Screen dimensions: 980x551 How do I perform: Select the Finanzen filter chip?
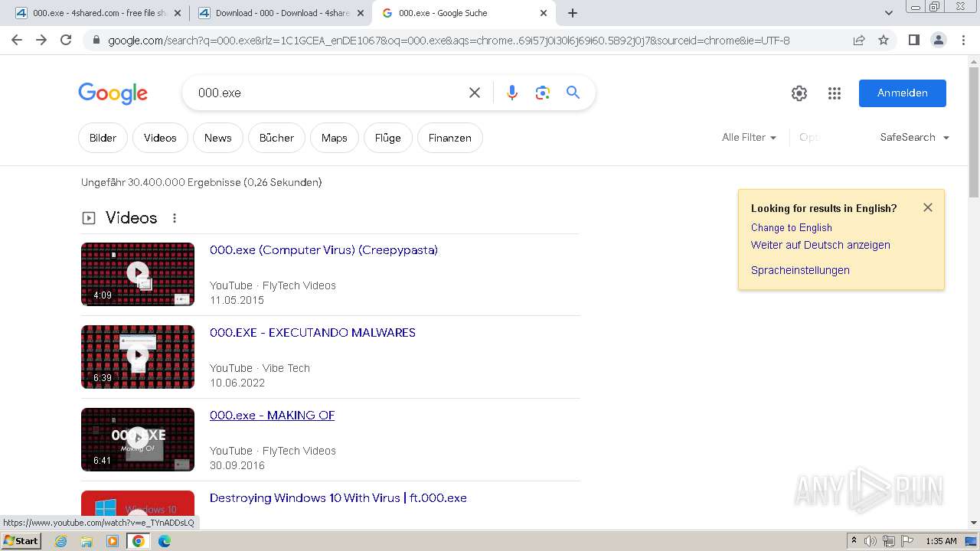450,138
